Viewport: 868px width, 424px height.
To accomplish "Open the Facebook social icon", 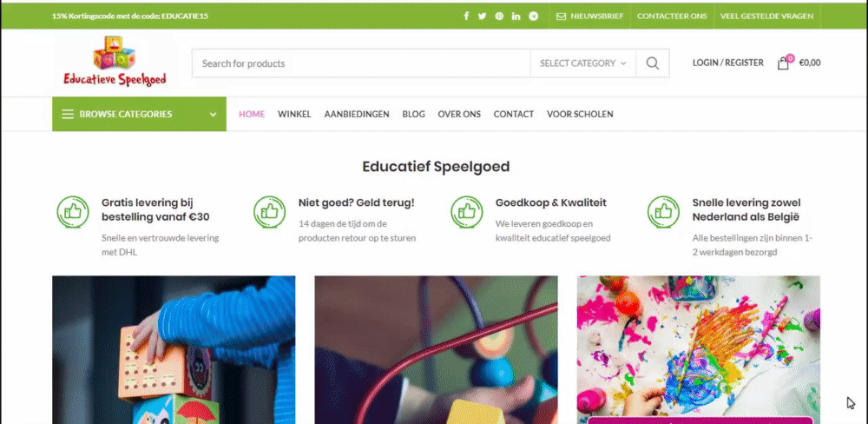I will (x=466, y=16).
